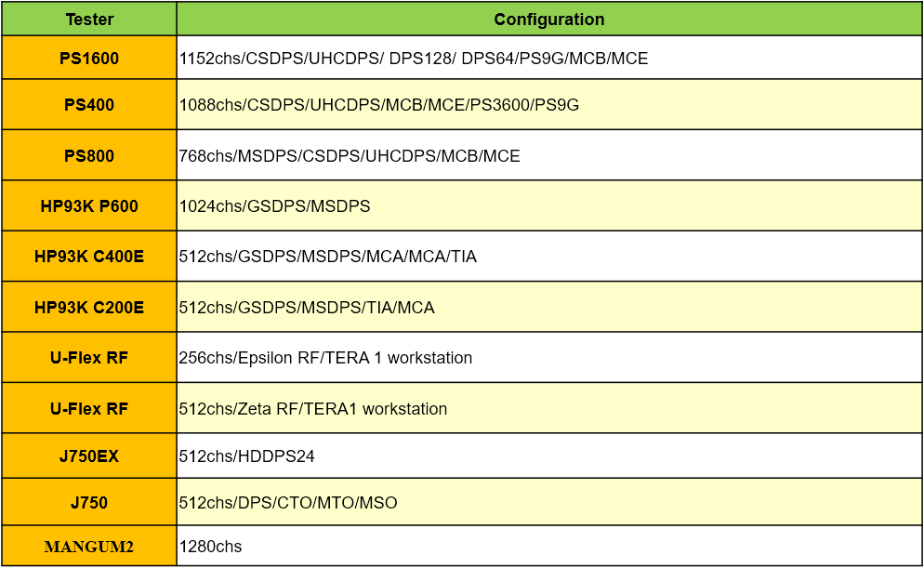Image resolution: width=924 pixels, height=568 pixels.
Task: Click the J750EX tester cell
Action: pos(89,456)
